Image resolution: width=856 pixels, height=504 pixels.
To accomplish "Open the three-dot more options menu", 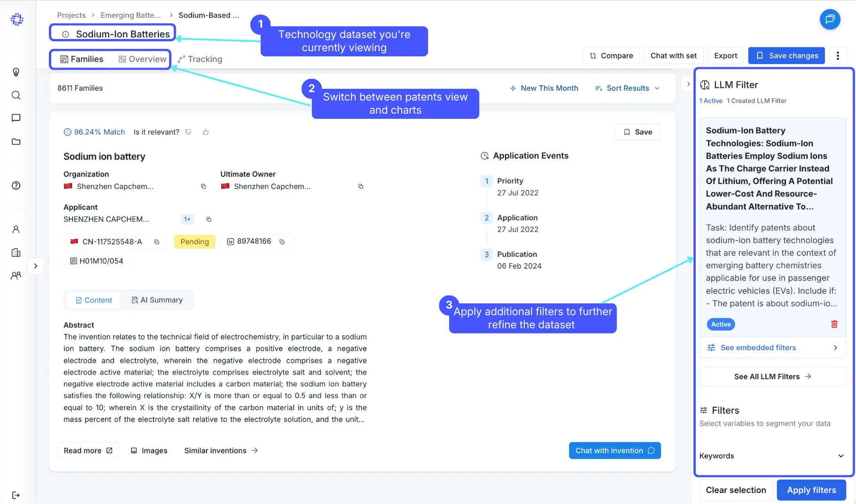I will [837, 55].
